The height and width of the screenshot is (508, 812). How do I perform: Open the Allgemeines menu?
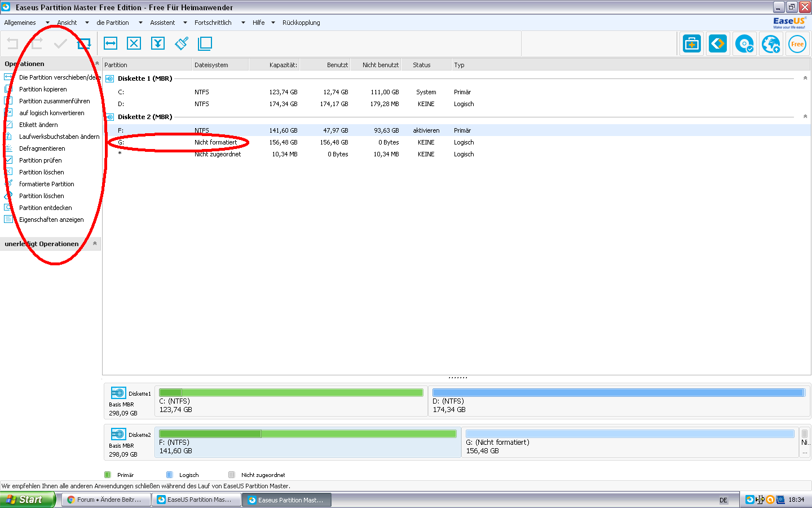coord(20,23)
